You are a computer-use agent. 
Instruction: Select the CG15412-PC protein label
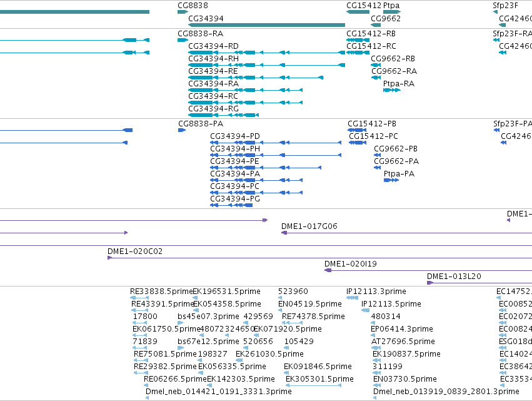coord(373,136)
